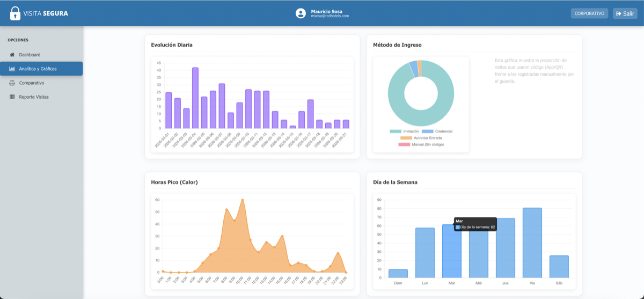
Task: Click the Mauricio Sosa user name
Action: 326,11
